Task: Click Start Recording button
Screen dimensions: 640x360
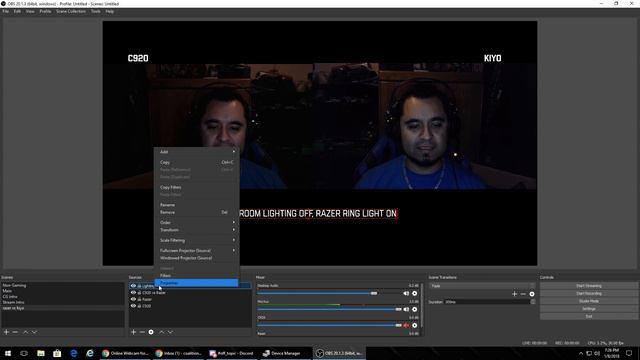Action: tap(589, 293)
